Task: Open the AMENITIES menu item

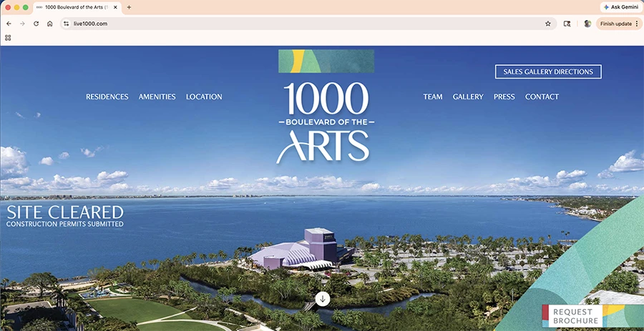Action: [x=157, y=97]
